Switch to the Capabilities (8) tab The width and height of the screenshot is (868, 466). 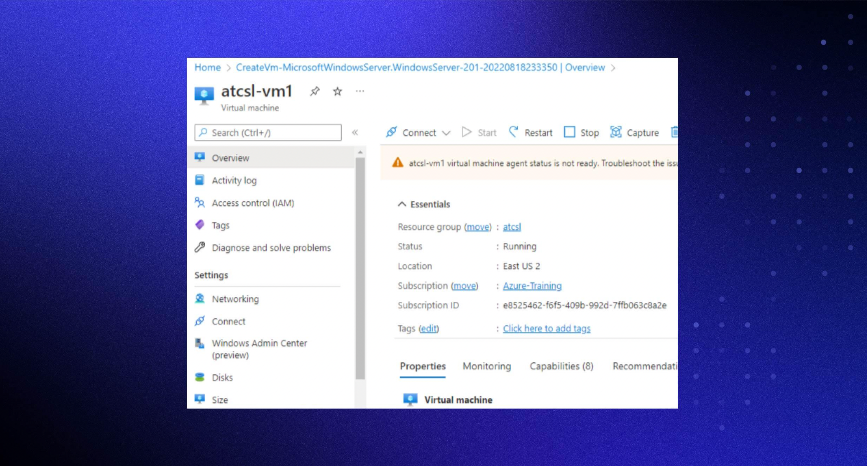pos(561,366)
